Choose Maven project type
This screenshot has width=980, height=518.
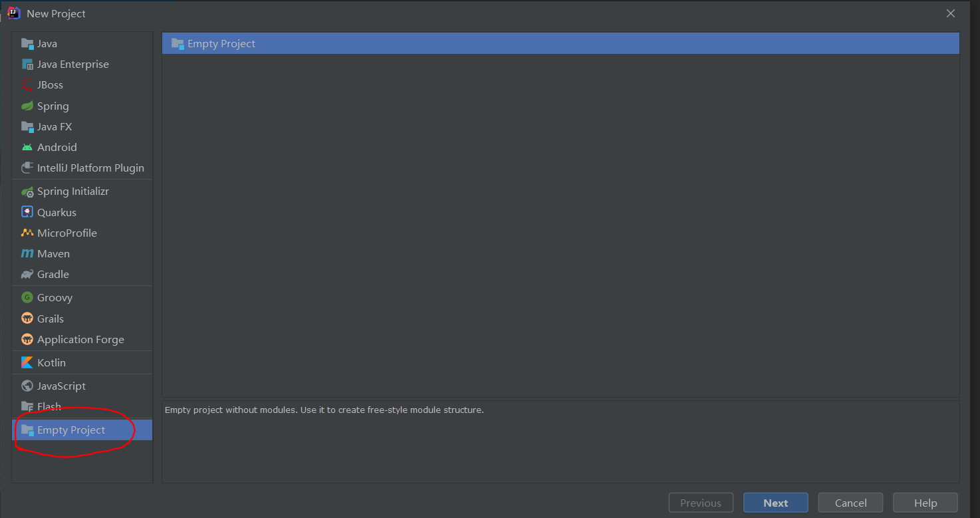82,254
